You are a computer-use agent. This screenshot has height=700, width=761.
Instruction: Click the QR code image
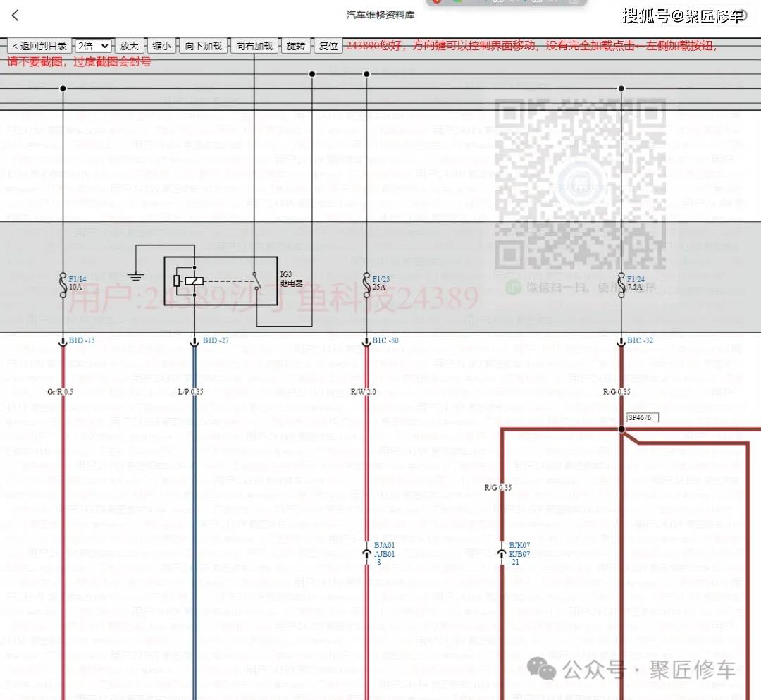580,185
